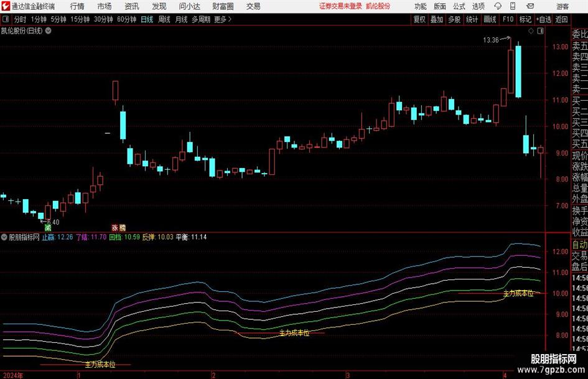
Task: Open the 市场 menu
Action: click(x=105, y=6)
